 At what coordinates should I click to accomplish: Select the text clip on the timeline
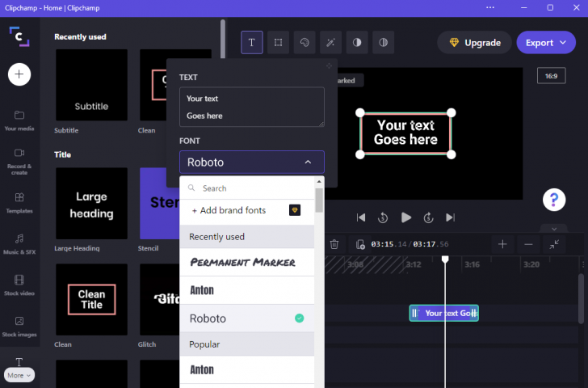pyautogui.click(x=443, y=313)
